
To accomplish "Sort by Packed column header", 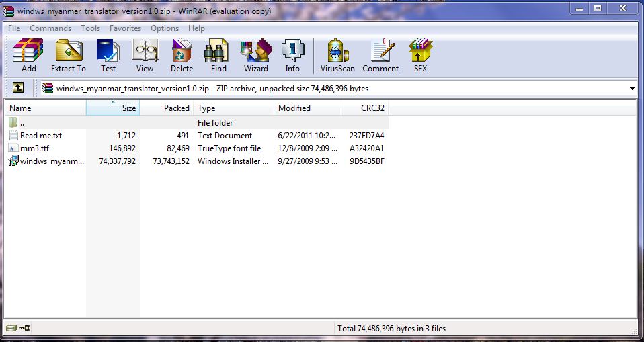I will point(167,108).
